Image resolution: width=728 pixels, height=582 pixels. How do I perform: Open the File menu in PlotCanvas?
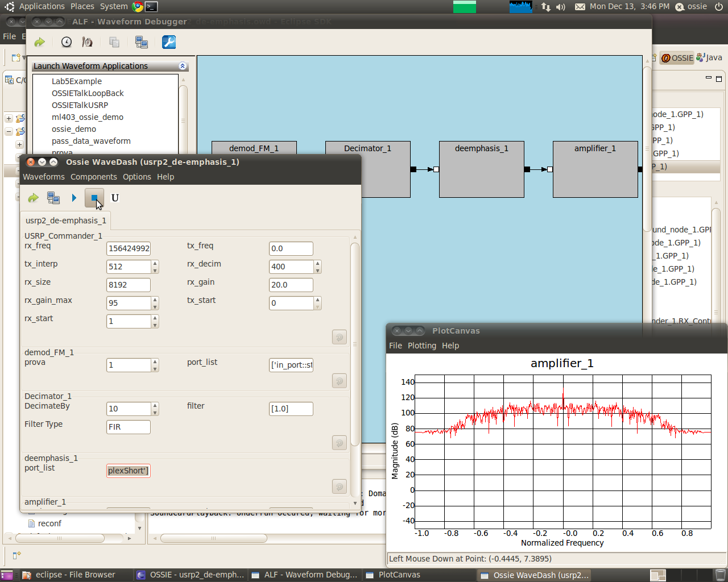tap(395, 346)
